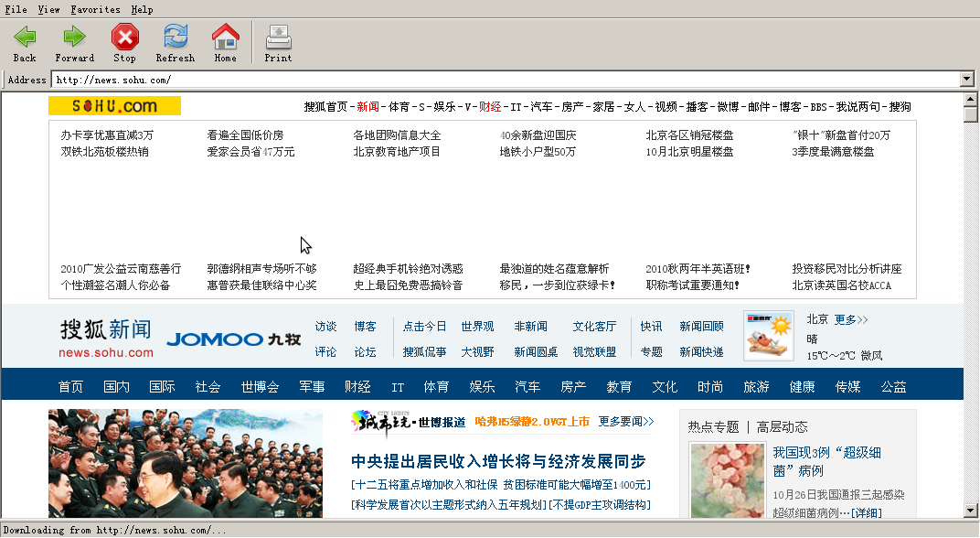Select the 世博会 navigation tab
The height and width of the screenshot is (538, 980).
click(260, 387)
